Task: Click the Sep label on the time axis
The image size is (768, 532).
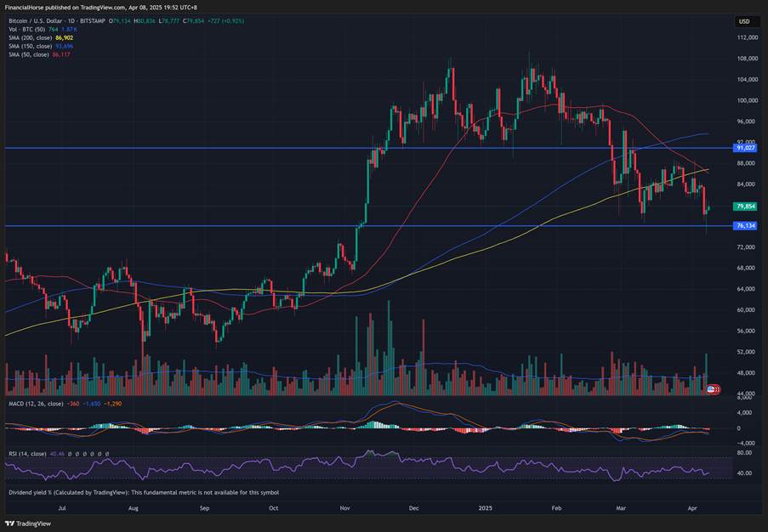Action: tap(205, 508)
